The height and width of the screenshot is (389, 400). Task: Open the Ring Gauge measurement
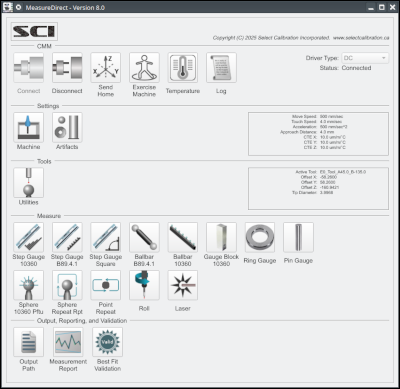tap(260, 237)
